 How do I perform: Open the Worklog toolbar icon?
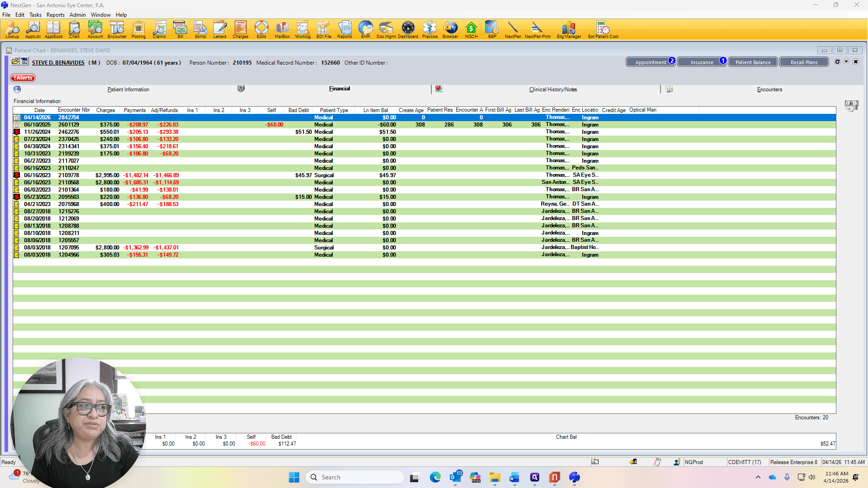point(303,29)
